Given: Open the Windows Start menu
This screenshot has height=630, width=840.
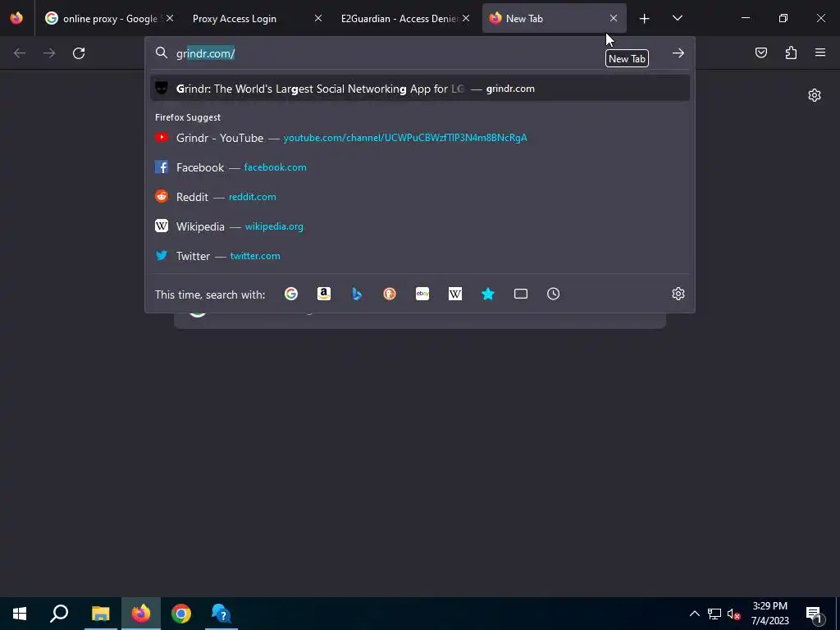Looking at the screenshot, I should pos(20,614).
